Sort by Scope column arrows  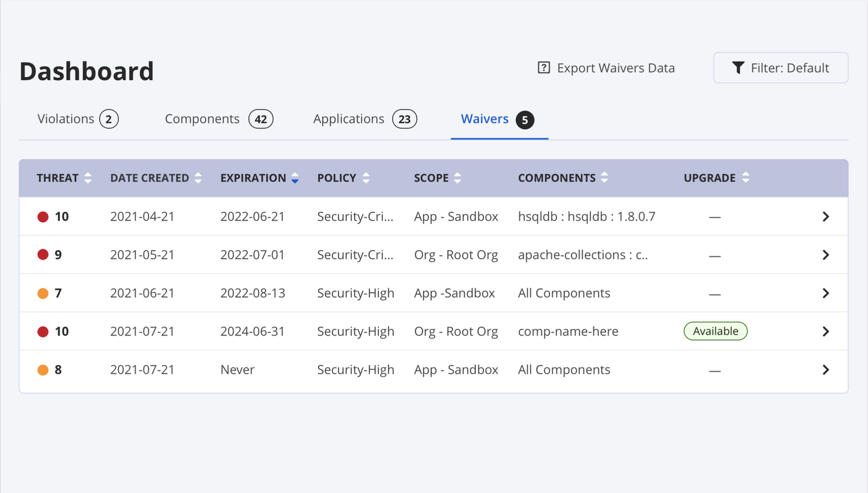tap(457, 178)
